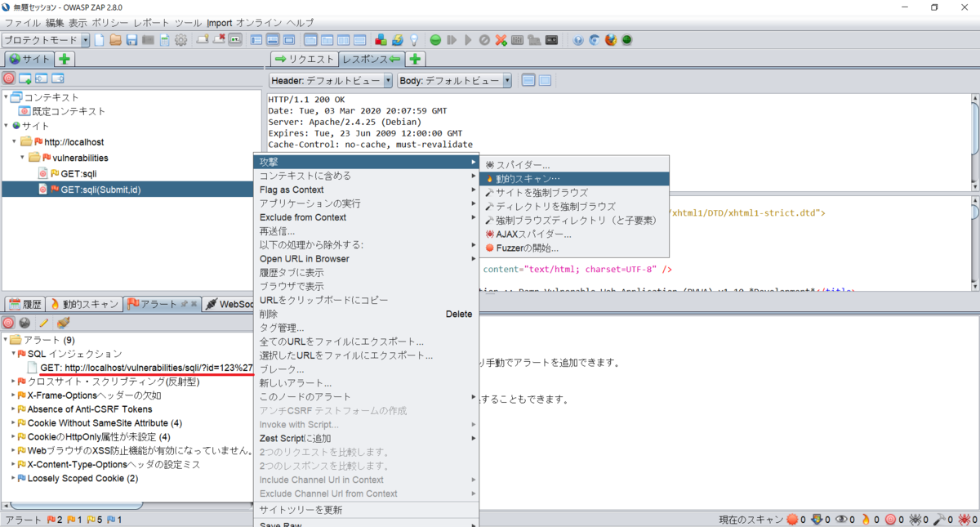Viewport: 980px width, 527px height.
Task: Select the GET:sqli tree node
Action: click(78, 173)
